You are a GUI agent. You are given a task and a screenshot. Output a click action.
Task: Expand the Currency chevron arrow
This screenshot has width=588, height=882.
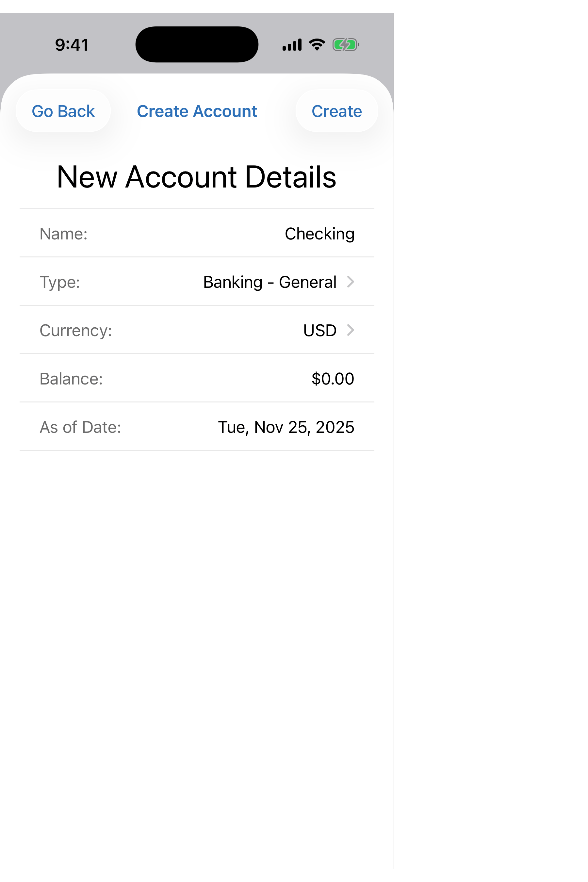click(x=351, y=330)
